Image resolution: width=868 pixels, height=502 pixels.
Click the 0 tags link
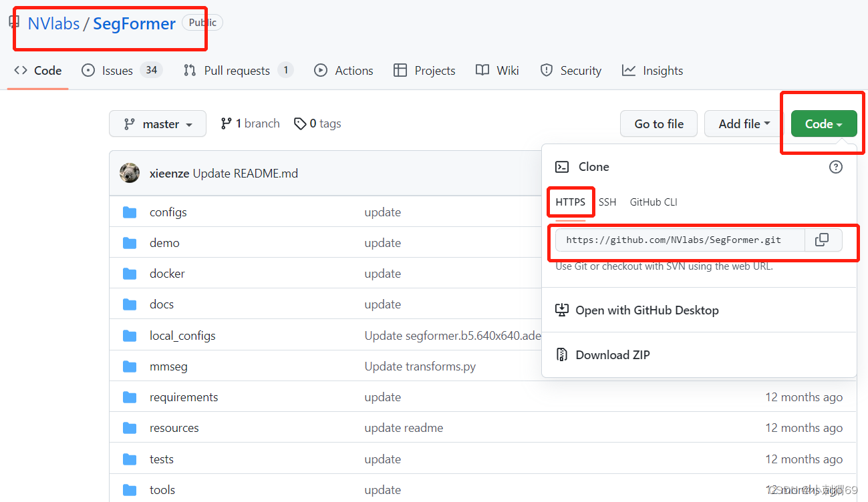317,123
